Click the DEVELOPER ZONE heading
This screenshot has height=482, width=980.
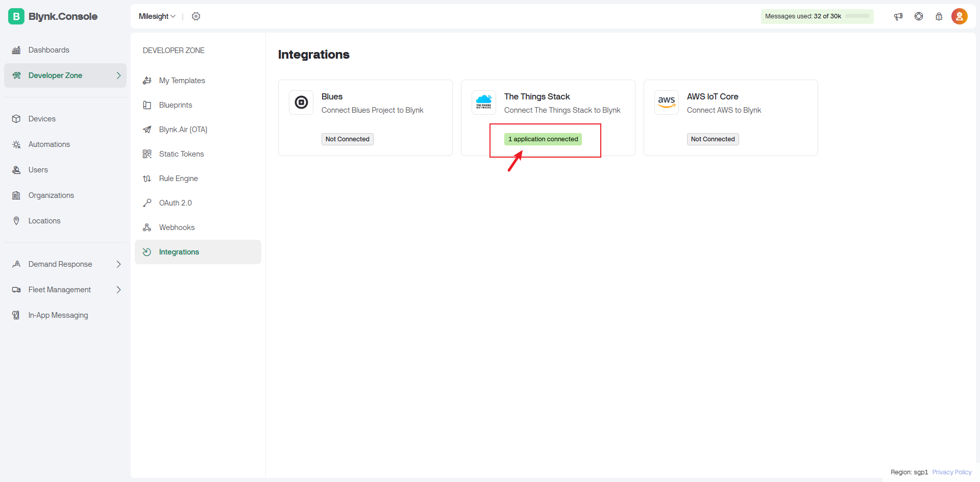[174, 50]
